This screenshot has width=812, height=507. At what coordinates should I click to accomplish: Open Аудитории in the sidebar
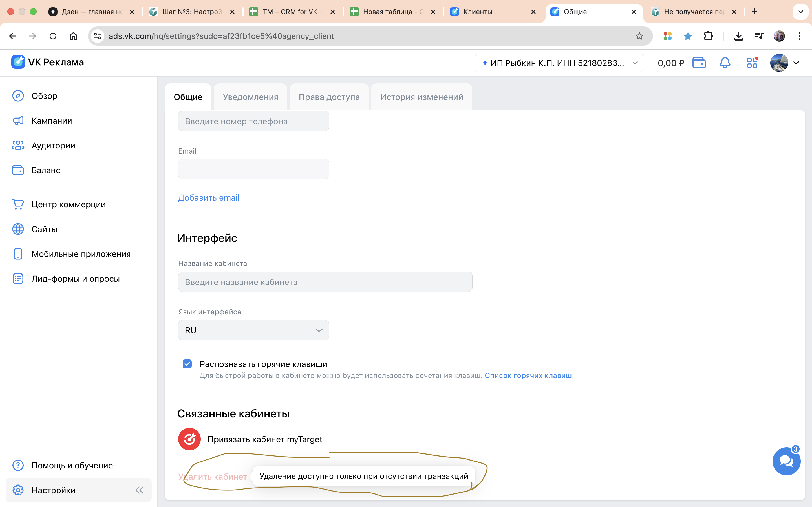53,146
